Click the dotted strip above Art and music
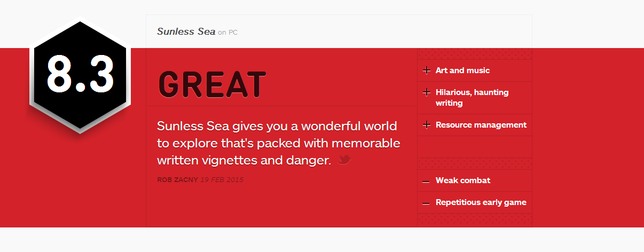Viewport: 644px width, 252px height. pos(475,53)
